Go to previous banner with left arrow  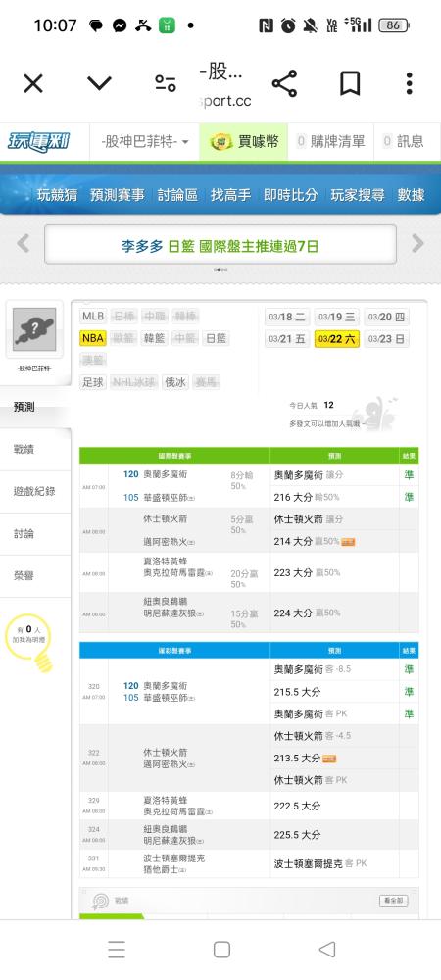click(24, 243)
